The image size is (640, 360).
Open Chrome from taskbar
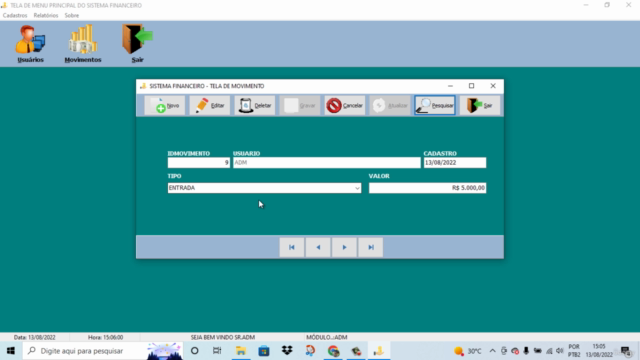(333, 351)
